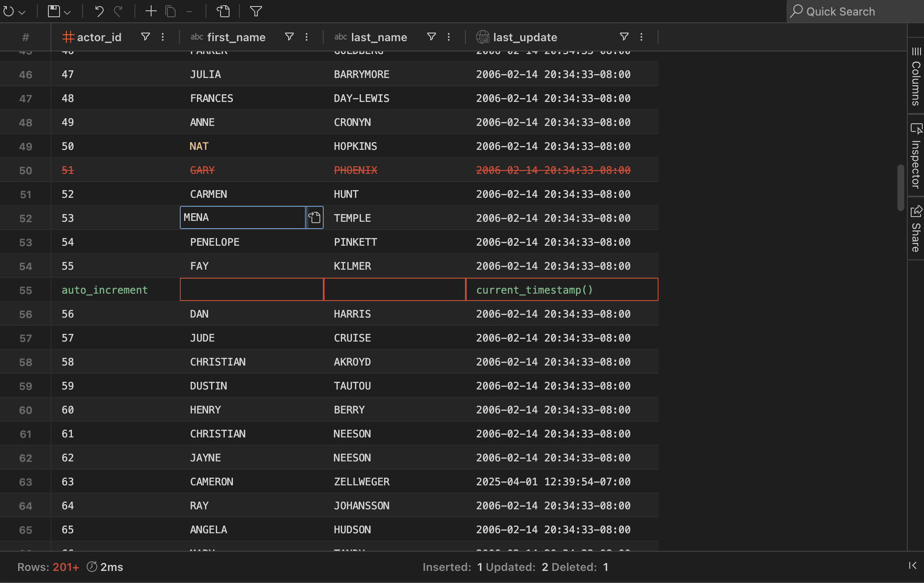Focus the Quick Search field
924x583 pixels.
coord(855,11)
